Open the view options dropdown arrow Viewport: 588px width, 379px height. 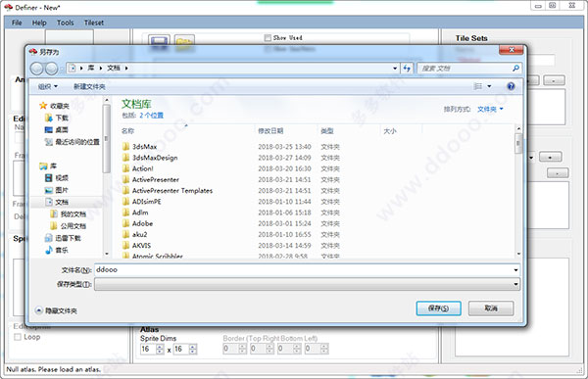coord(489,86)
